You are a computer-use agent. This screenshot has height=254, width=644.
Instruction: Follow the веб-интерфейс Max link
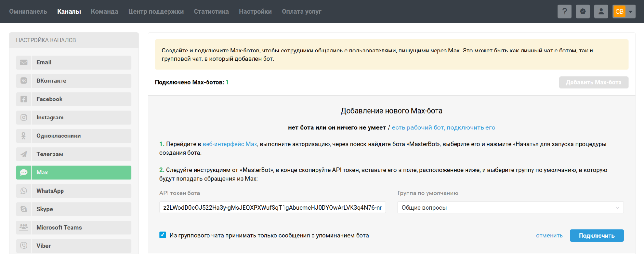tap(230, 144)
